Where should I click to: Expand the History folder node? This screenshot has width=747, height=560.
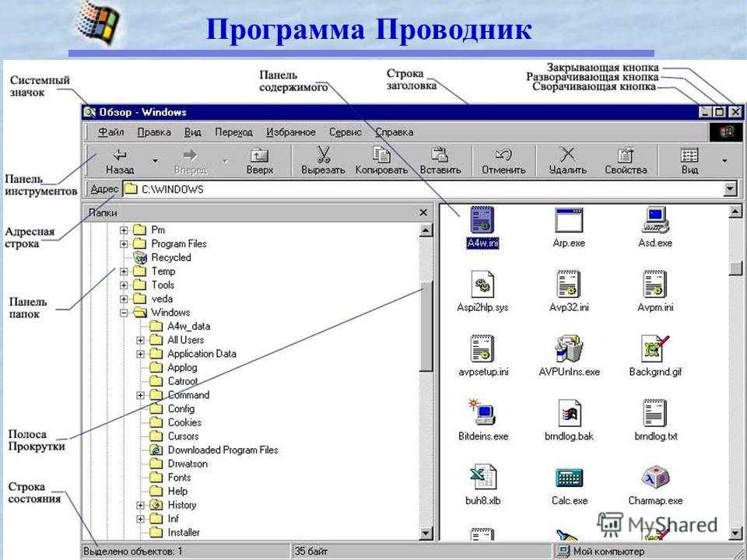click(x=140, y=506)
